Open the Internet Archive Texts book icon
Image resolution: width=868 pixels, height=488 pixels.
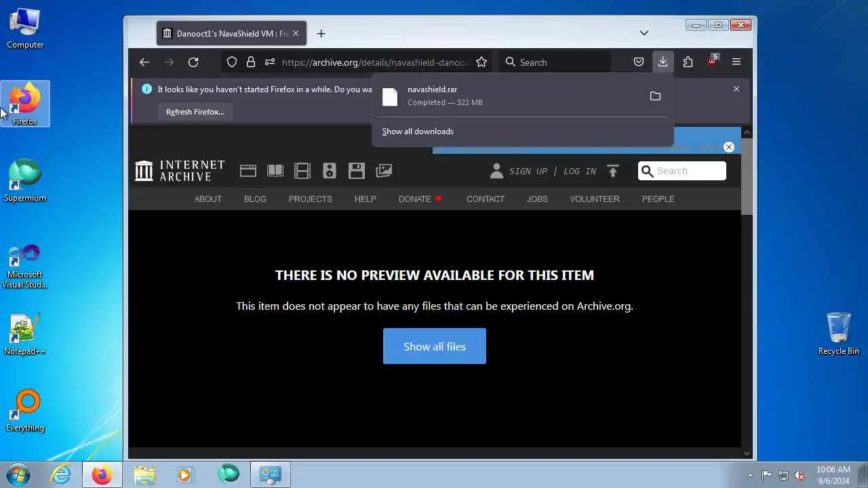point(275,171)
